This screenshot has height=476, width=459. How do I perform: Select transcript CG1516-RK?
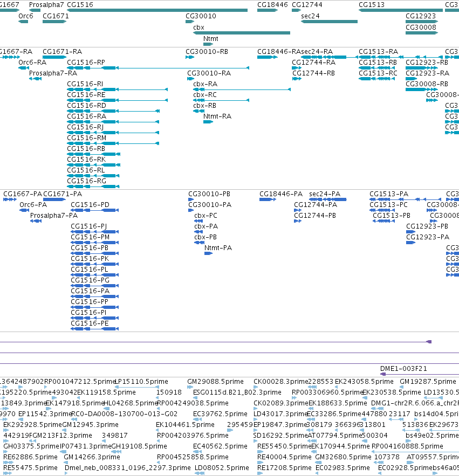click(x=93, y=165)
